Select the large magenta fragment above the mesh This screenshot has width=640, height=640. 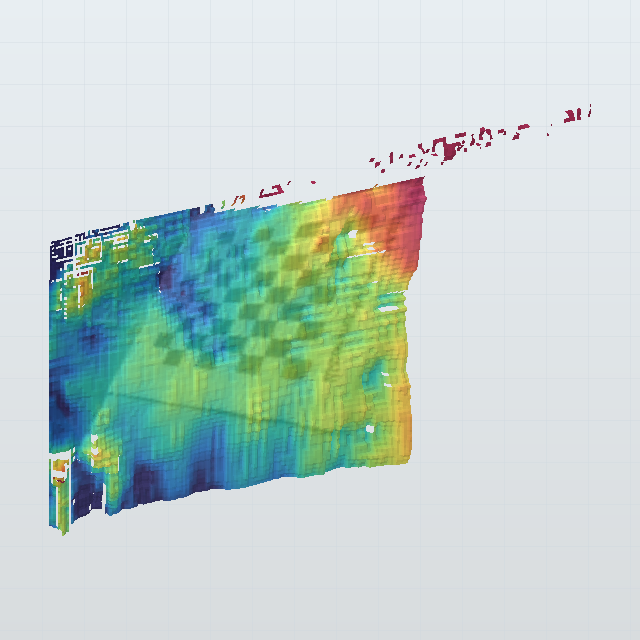447,149
